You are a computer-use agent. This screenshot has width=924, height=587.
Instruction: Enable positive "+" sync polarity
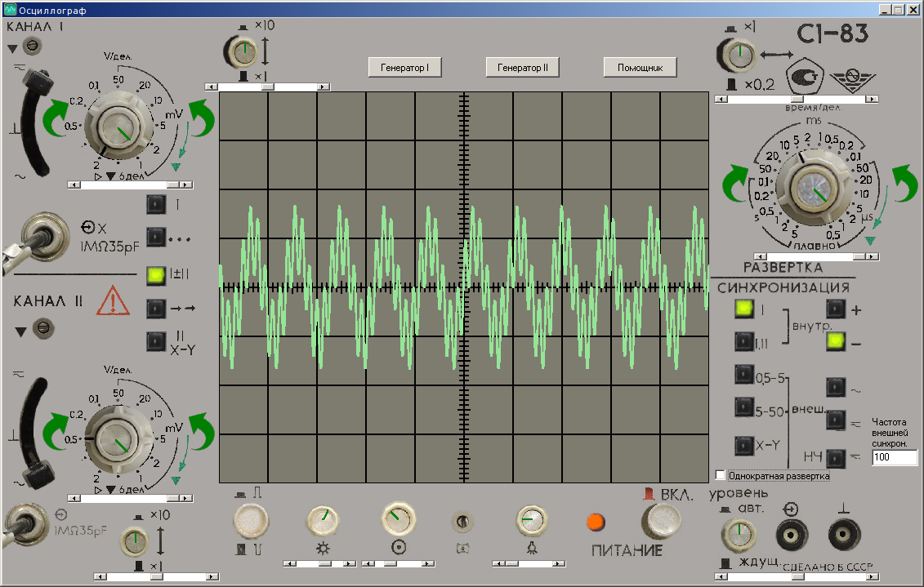tap(835, 309)
